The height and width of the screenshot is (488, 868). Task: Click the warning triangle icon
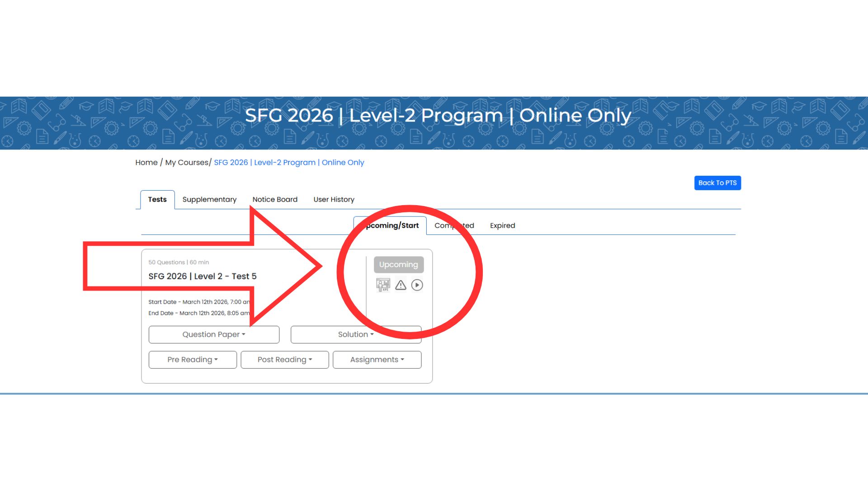(401, 285)
